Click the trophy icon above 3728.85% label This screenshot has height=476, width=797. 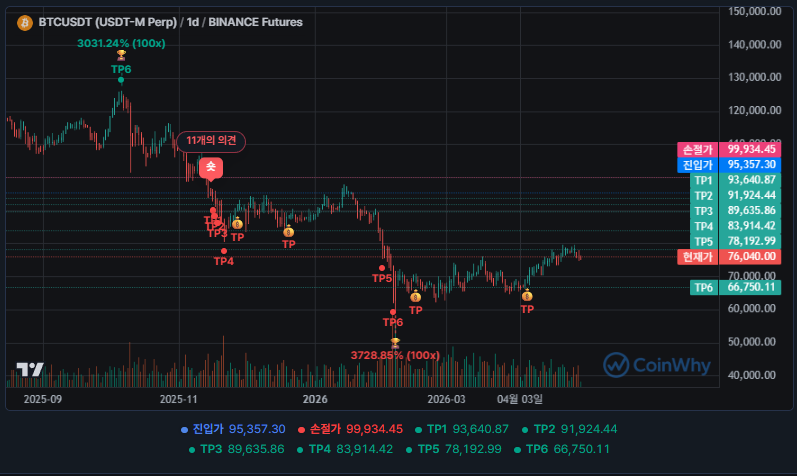395,342
